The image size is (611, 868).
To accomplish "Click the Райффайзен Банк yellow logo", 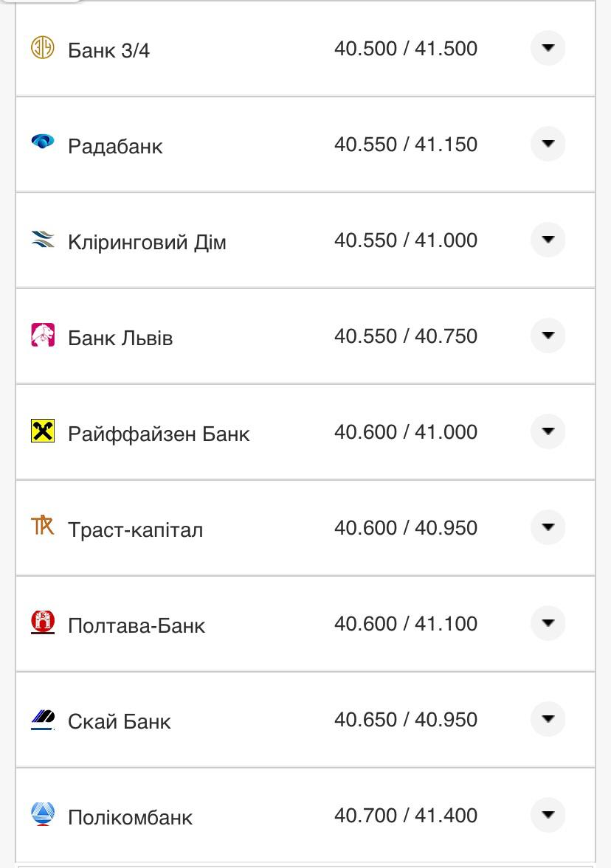I will point(42,431).
